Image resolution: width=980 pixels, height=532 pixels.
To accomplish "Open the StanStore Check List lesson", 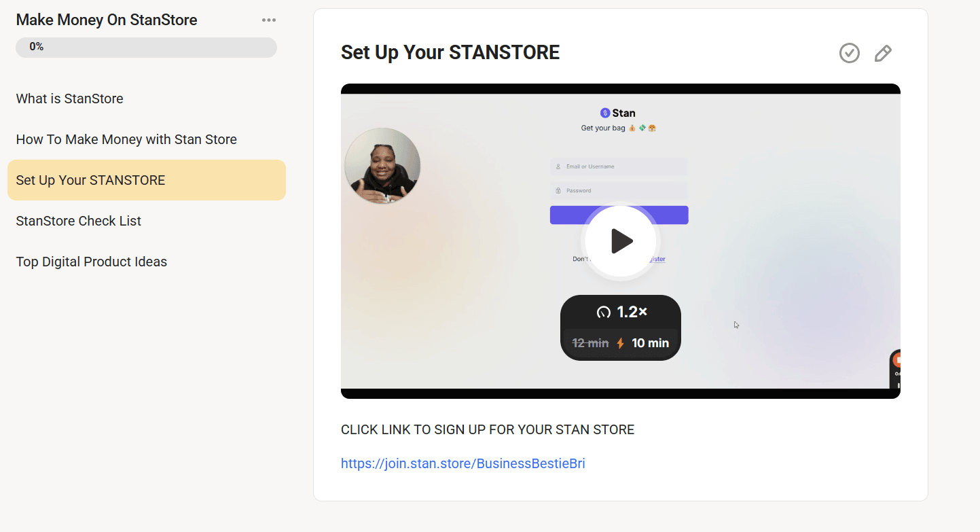I will [x=79, y=221].
